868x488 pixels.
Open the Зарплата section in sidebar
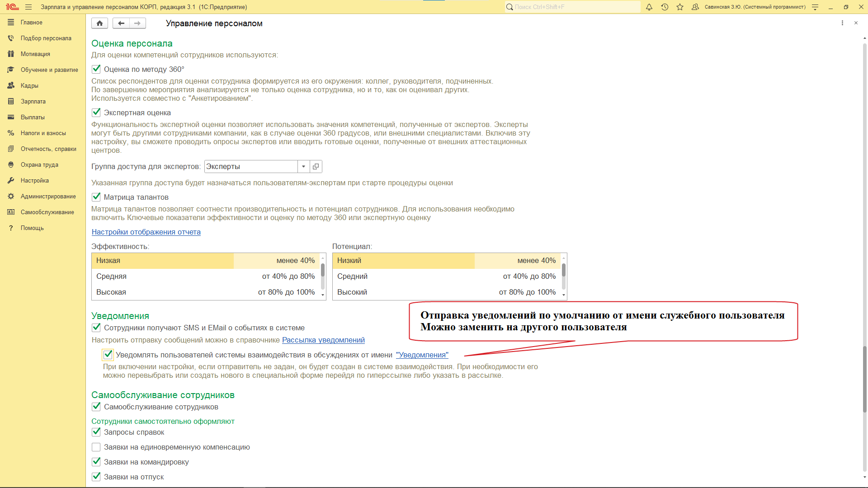tap(33, 102)
